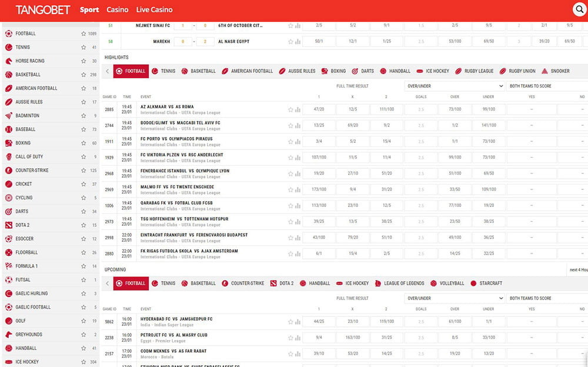
Task: Star the Petrojet FC vs Al Masry match
Action: [290, 338]
